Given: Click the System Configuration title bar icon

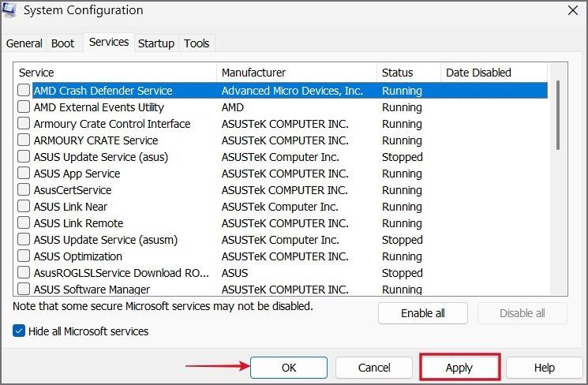Looking at the screenshot, I should 8,9.
